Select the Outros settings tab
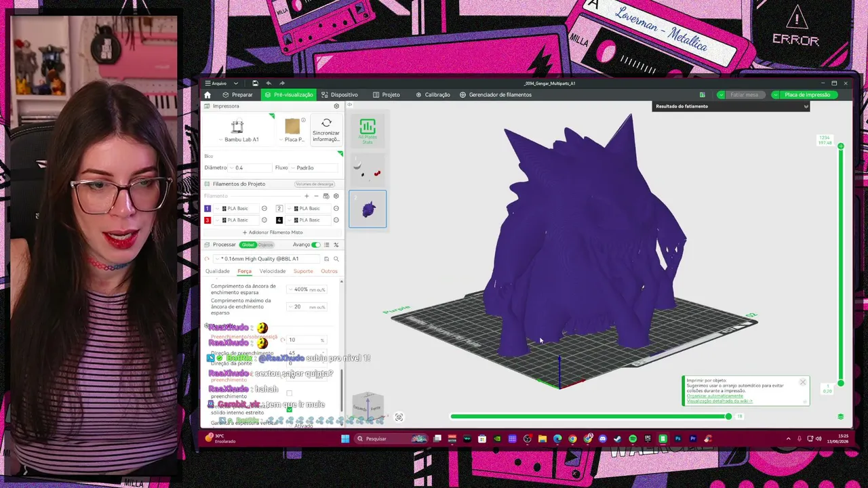The image size is (868, 488). (x=329, y=271)
